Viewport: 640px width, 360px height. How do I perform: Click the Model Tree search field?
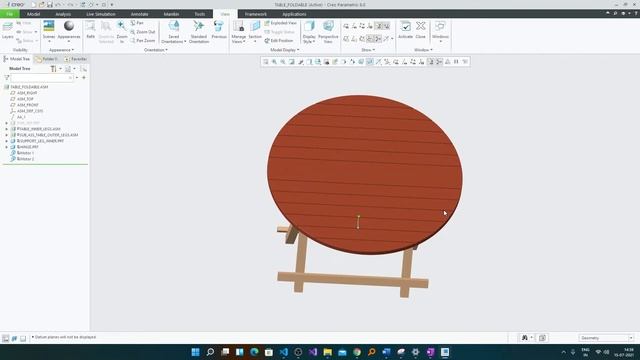42,78
